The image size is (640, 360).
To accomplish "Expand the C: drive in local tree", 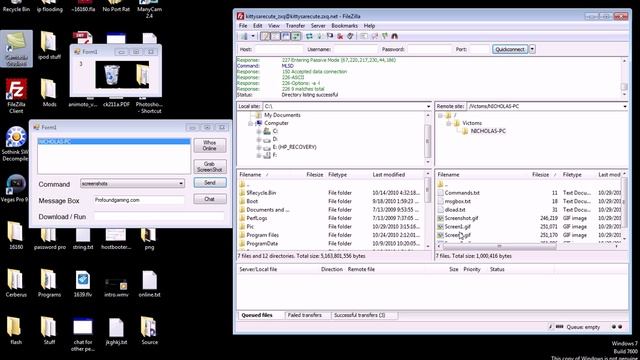I will click(258, 131).
